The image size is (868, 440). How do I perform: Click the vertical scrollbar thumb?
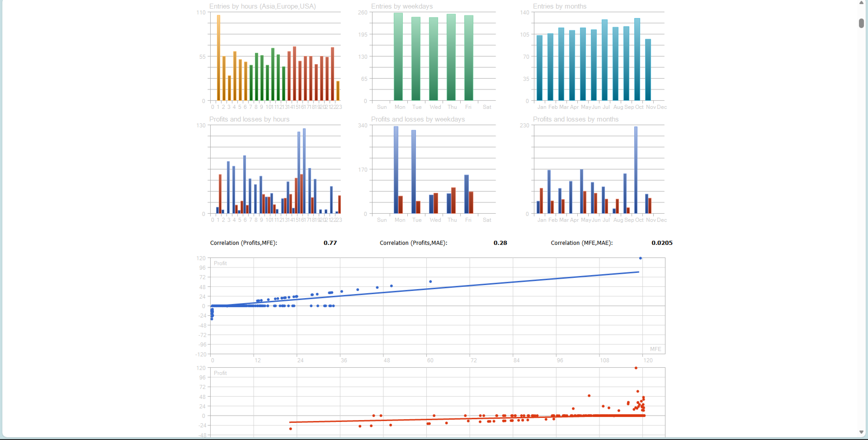[x=861, y=23]
